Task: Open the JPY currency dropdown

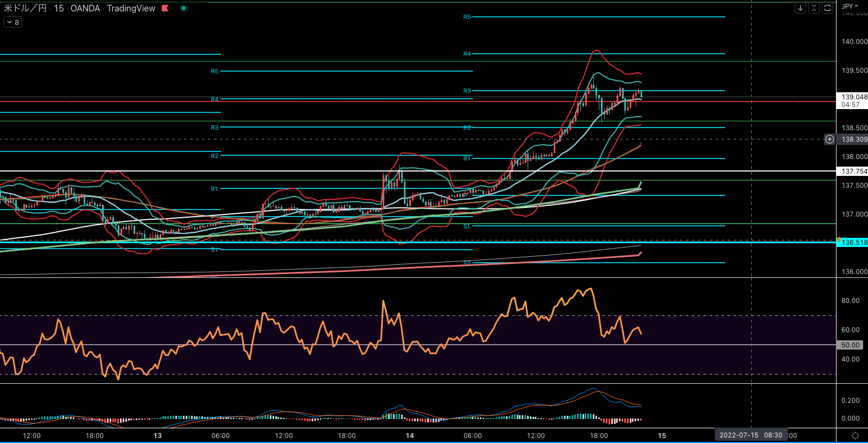Action: pos(850,7)
